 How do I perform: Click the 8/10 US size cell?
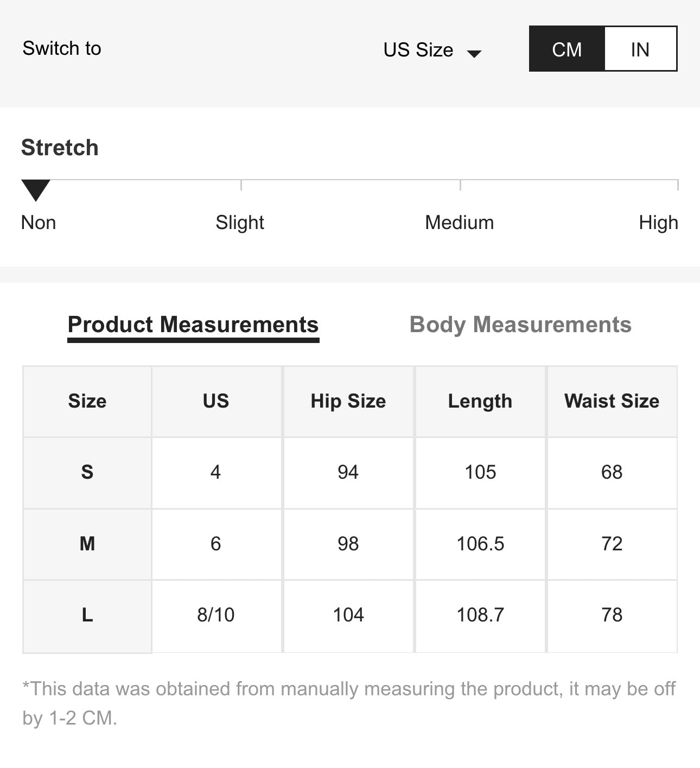[216, 615]
